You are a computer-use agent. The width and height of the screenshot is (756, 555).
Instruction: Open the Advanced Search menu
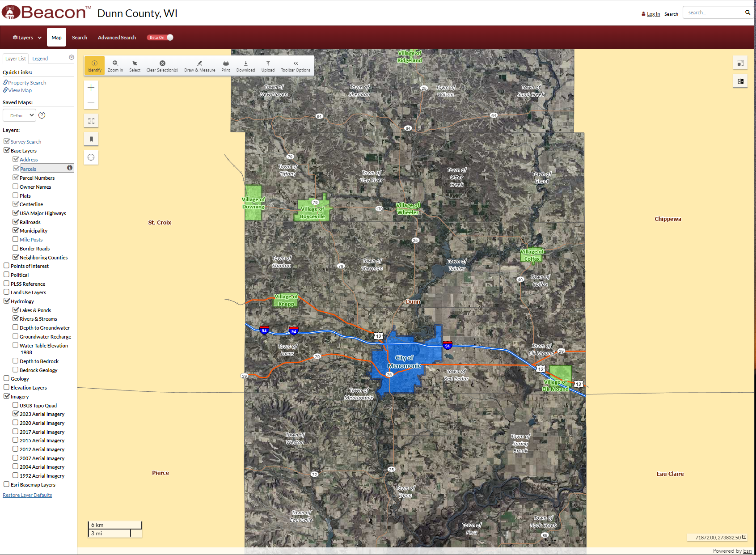(x=116, y=37)
